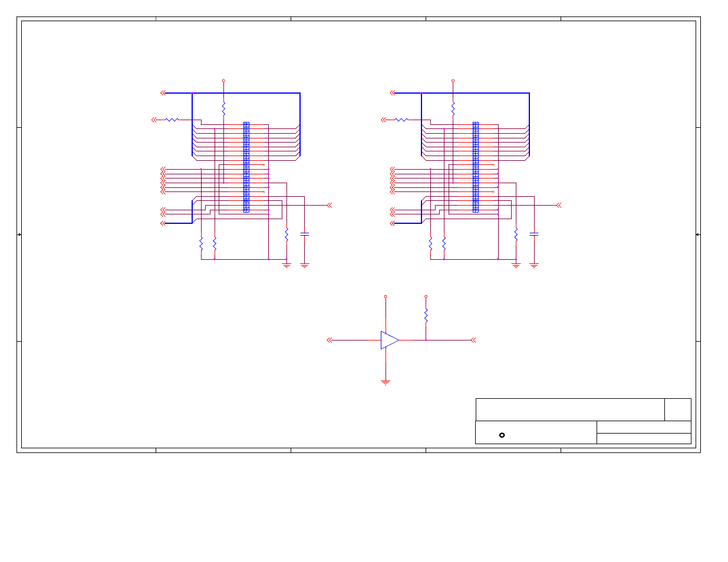Click the top power node of left circuit
The width and height of the screenshot is (728, 562).
point(223,81)
